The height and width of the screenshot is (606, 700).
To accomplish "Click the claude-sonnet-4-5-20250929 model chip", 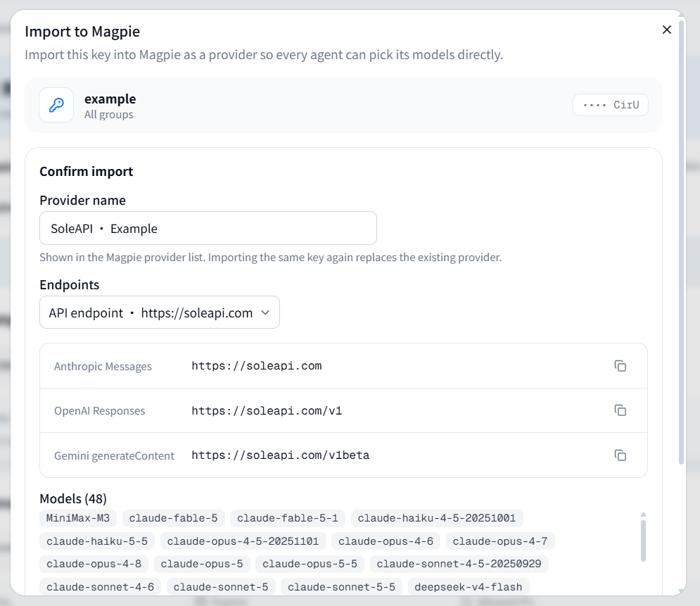I will click(x=459, y=564).
